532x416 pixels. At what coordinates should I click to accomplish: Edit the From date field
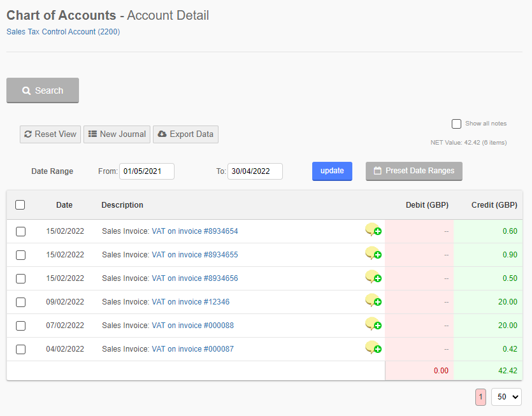pyautogui.click(x=147, y=171)
